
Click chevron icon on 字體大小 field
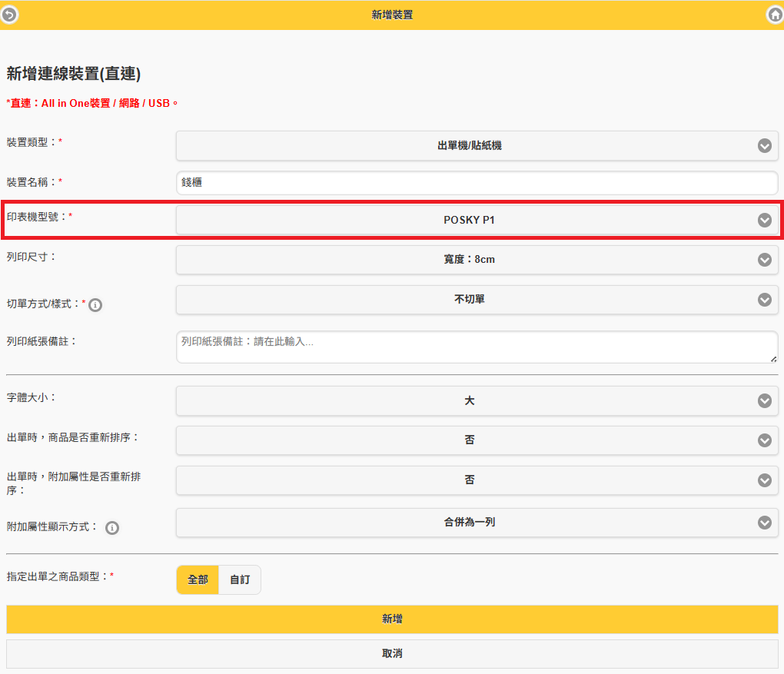coord(764,400)
